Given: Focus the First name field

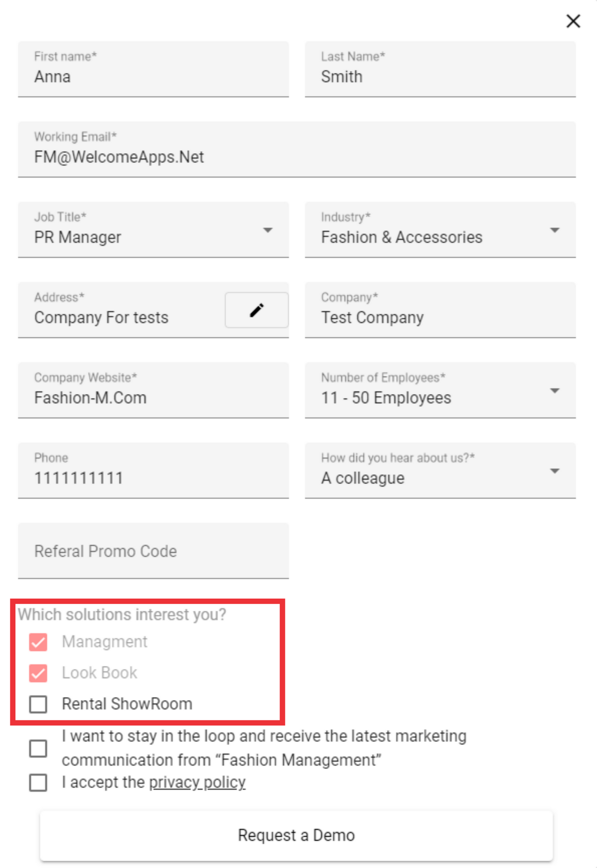Looking at the screenshot, I should (153, 69).
